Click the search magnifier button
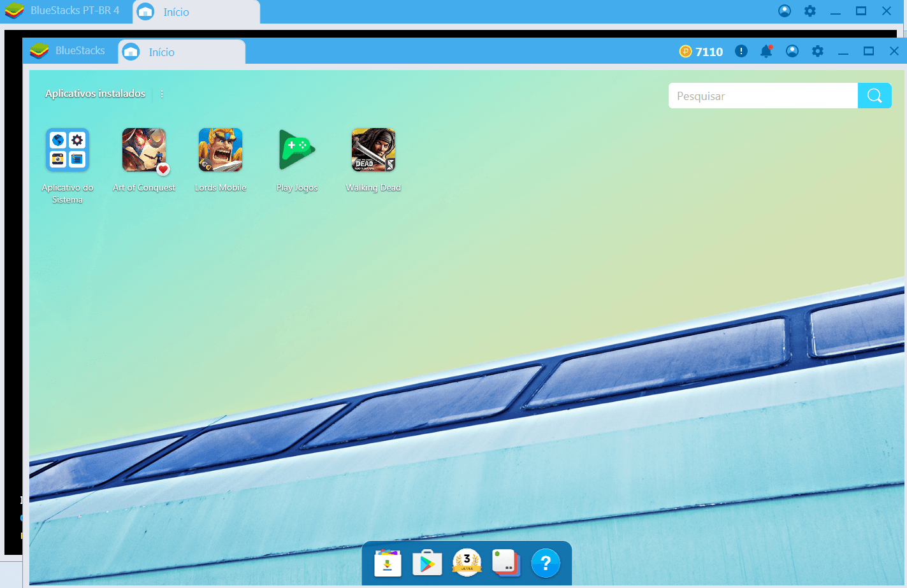Screen dimensions: 907x588 click(874, 96)
